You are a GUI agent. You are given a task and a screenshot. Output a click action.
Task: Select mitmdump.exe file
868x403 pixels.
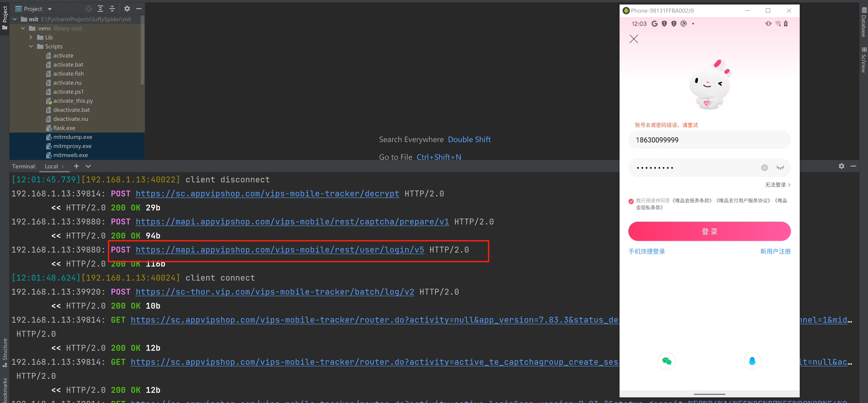(72, 137)
